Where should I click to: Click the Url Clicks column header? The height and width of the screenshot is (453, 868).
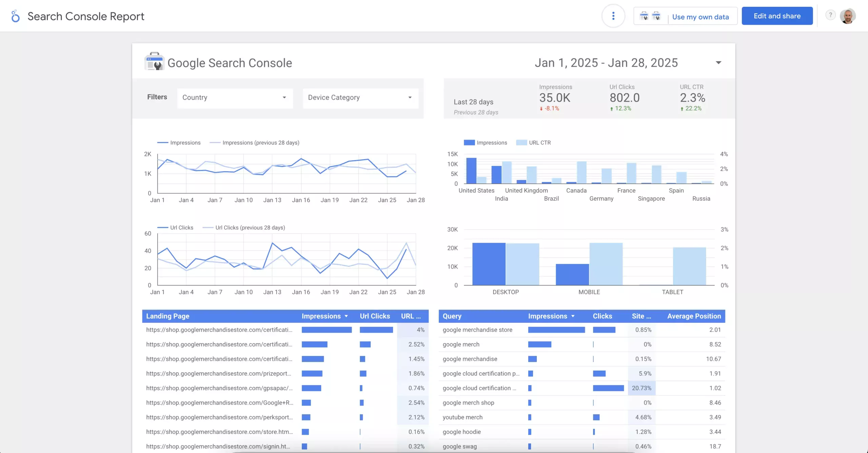coord(375,316)
